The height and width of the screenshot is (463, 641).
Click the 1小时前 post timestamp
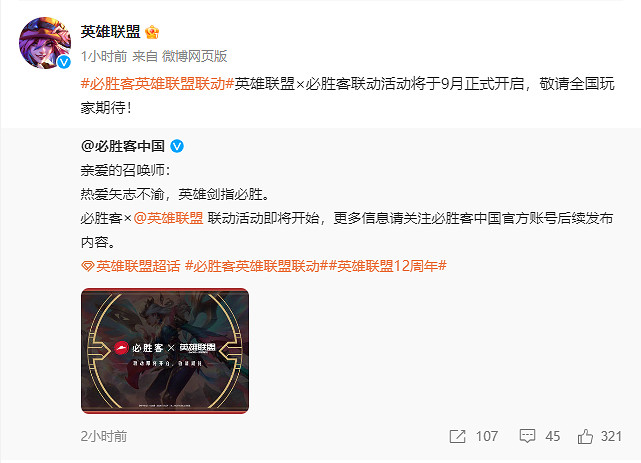click(x=104, y=56)
